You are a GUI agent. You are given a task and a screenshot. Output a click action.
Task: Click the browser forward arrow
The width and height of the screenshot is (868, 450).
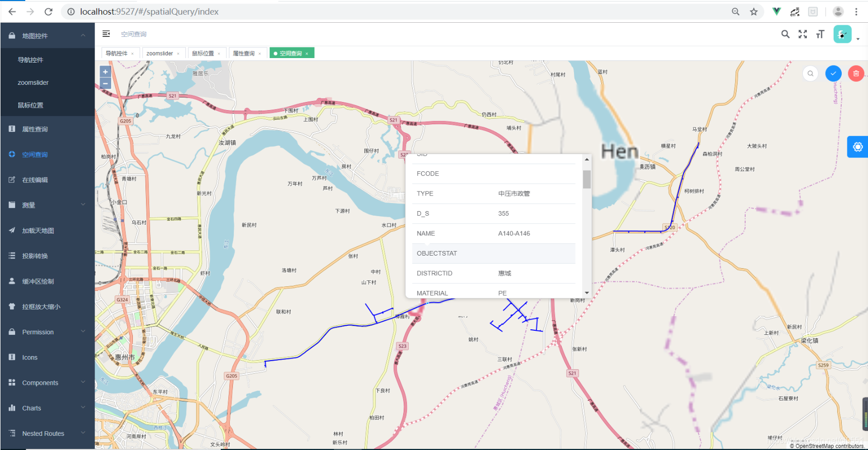pos(30,12)
